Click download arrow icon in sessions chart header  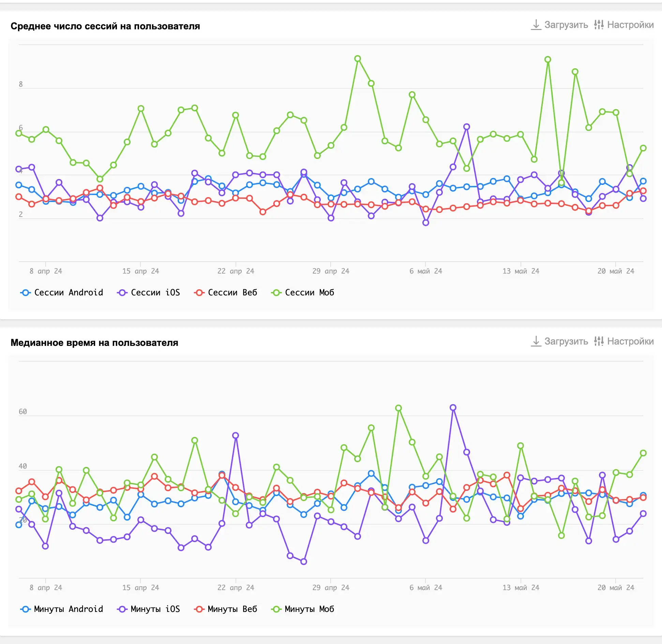point(536,25)
